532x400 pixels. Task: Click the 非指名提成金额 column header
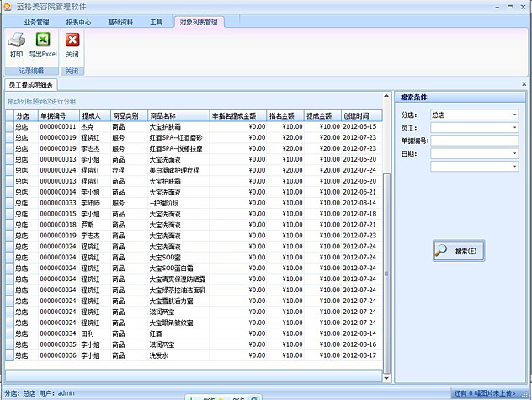click(238, 116)
